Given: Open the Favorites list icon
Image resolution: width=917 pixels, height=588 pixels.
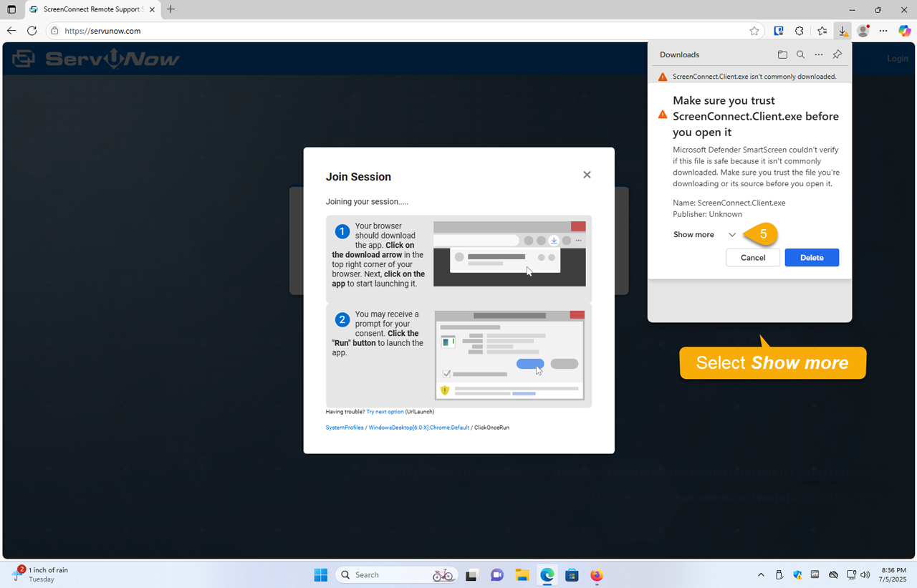Looking at the screenshot, I should point(822,31).
